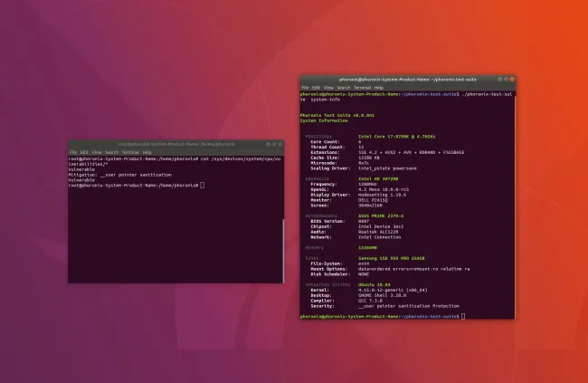
Task: Minimize the root terminal window
Action: [268, 144]
